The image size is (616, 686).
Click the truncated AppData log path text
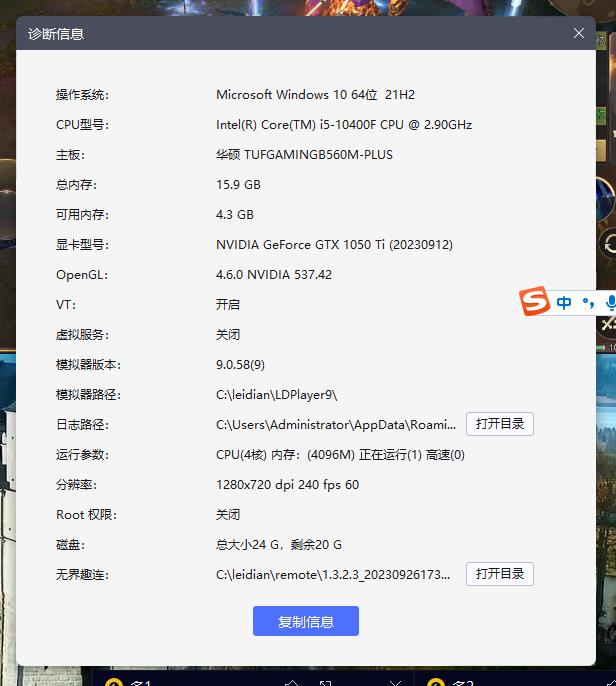click(x=336, y=425)
